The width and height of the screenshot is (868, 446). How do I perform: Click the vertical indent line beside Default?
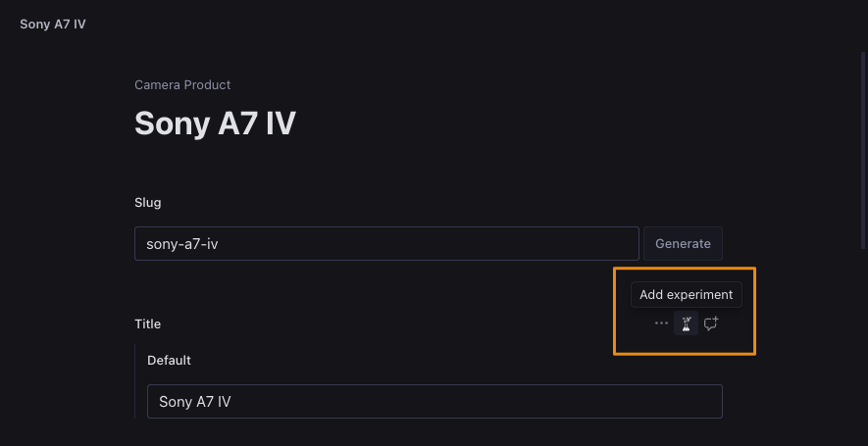135,381
